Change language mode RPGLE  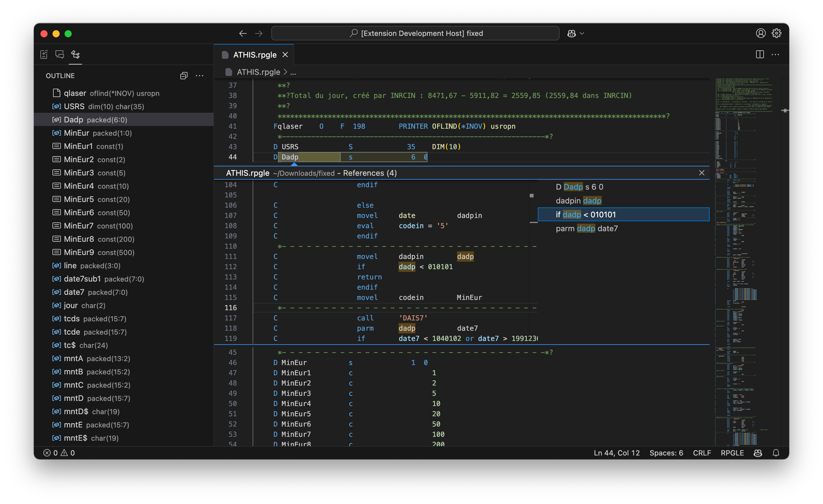tap(732, 453)
